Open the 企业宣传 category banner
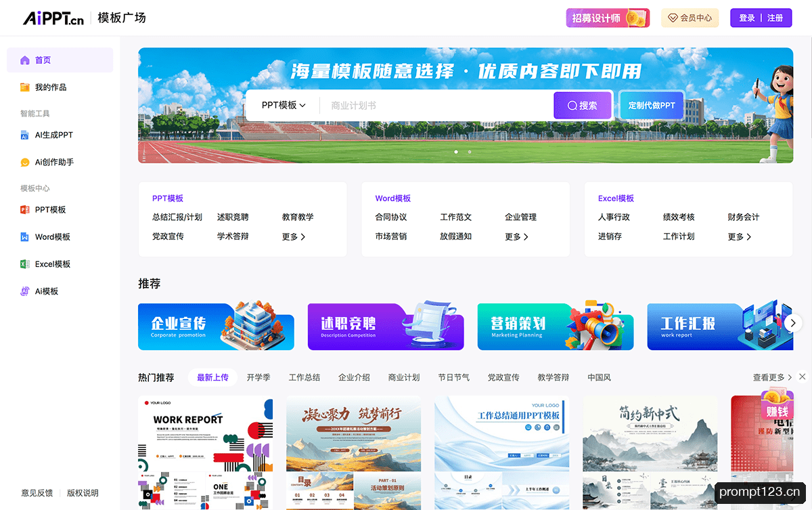 click(216, 326)
